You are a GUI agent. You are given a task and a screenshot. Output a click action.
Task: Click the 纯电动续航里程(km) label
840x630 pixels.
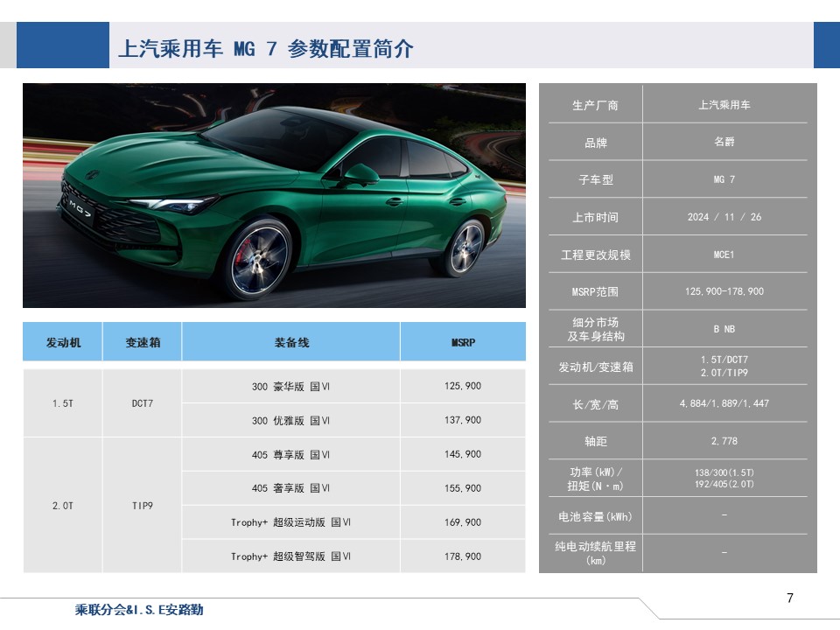pos(595,553)
